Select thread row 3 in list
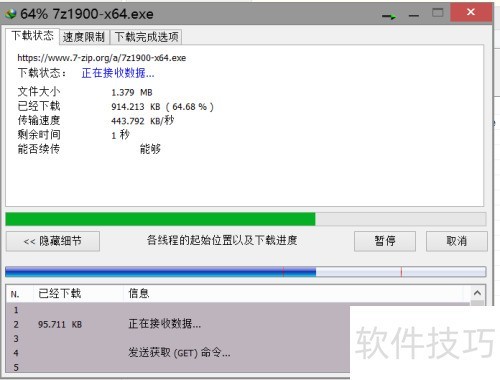The width and height of the screenshot is (500, 380). (178, 339)
